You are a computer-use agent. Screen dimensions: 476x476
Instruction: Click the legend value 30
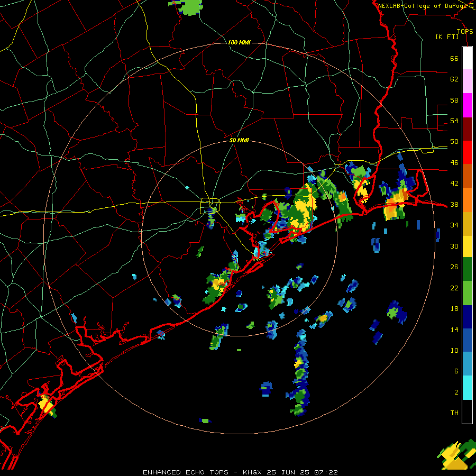pos(454,246)
